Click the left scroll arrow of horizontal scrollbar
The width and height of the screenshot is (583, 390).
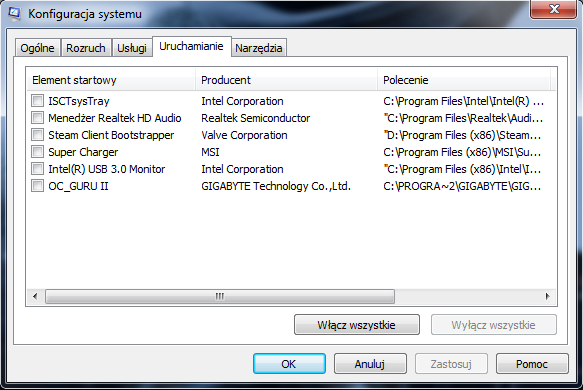35,296
